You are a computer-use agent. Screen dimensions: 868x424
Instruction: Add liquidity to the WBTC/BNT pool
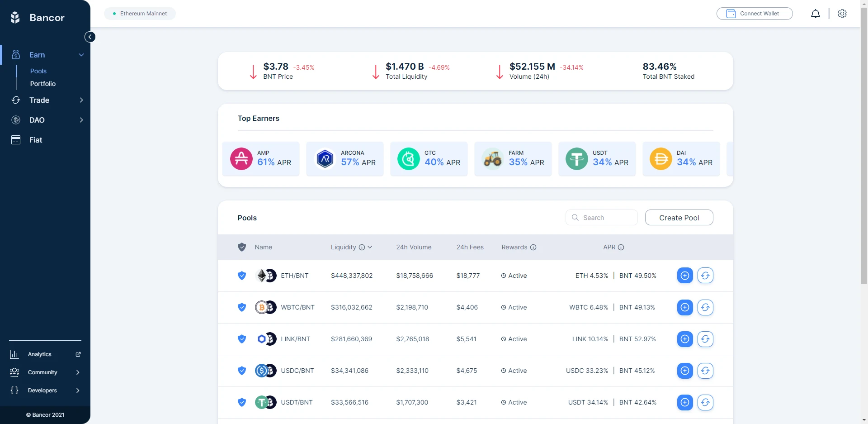point(685,307)
